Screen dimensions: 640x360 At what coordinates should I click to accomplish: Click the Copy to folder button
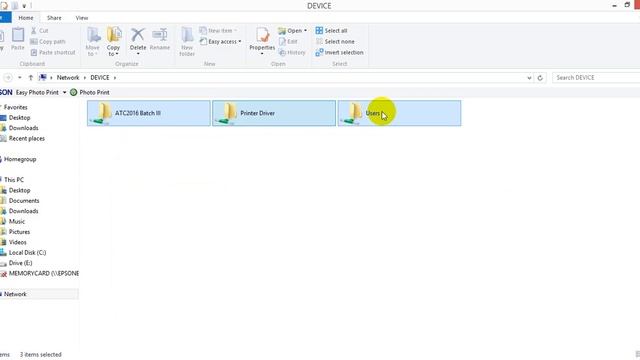coord(114,41)
